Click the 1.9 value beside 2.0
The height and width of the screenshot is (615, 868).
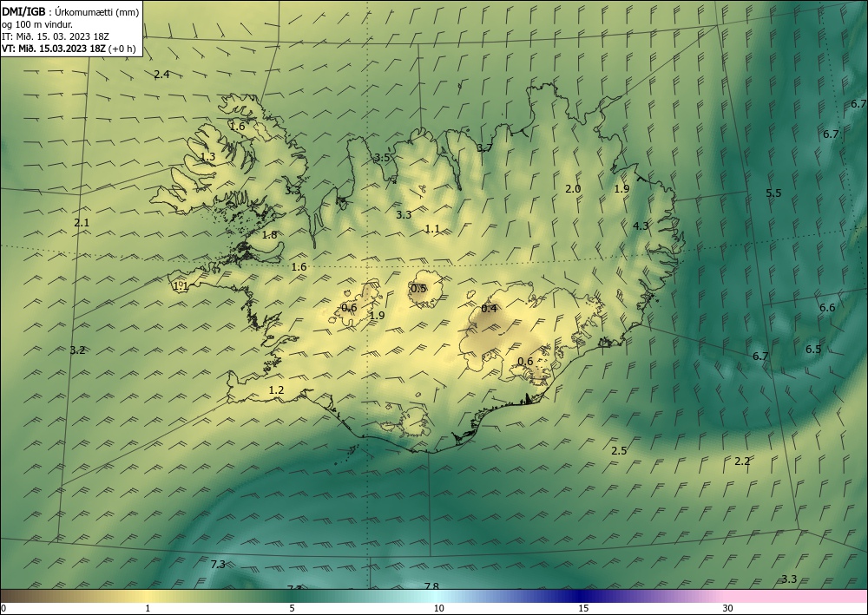(621, 188)
